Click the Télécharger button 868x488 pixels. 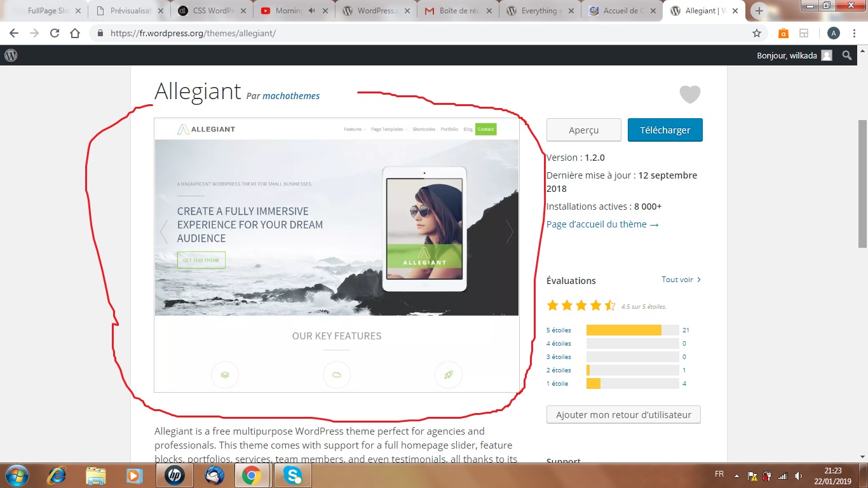tap(665, 130)
